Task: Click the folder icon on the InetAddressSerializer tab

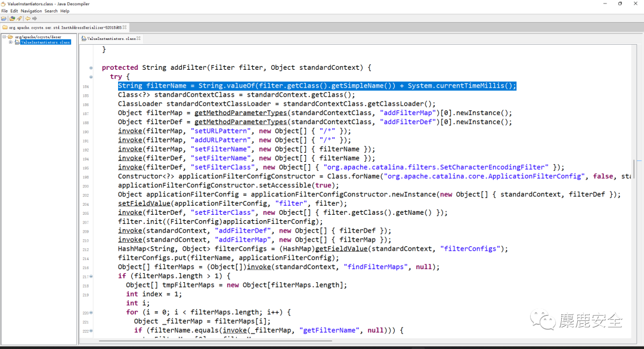Action: pos(5,27)
